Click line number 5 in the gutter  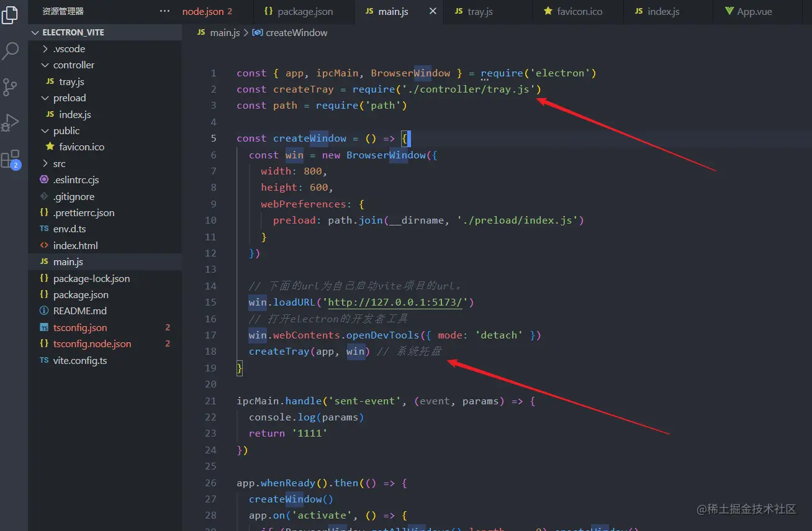coord(214,138)
